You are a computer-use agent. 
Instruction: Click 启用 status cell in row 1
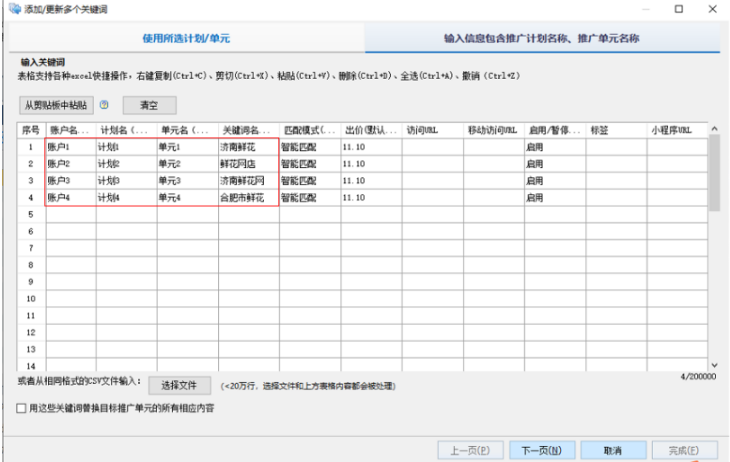[555, 147]
